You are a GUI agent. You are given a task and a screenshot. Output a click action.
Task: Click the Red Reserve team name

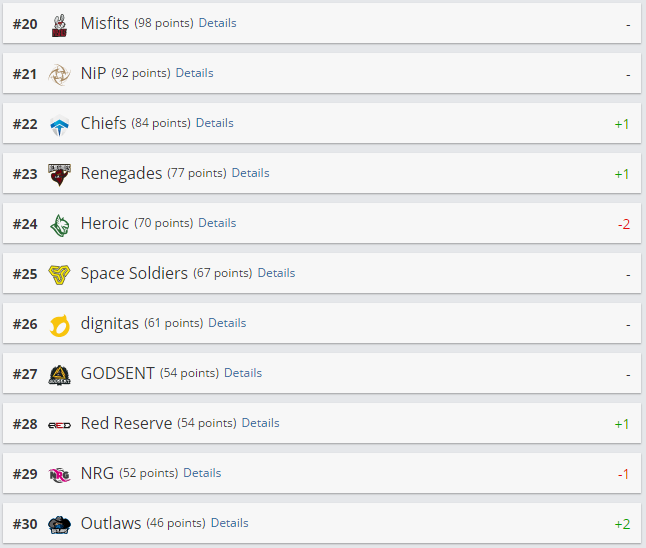pyautogui.click(x=126, y=423)
